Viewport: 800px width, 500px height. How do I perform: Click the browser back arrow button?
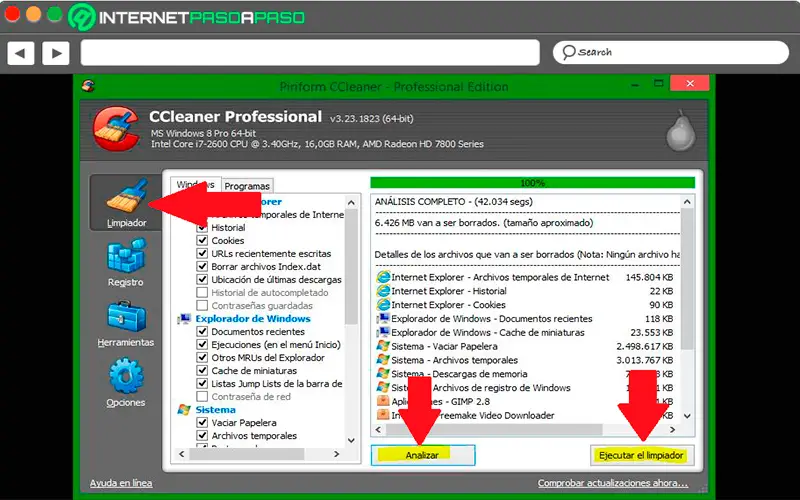[20, 53]
